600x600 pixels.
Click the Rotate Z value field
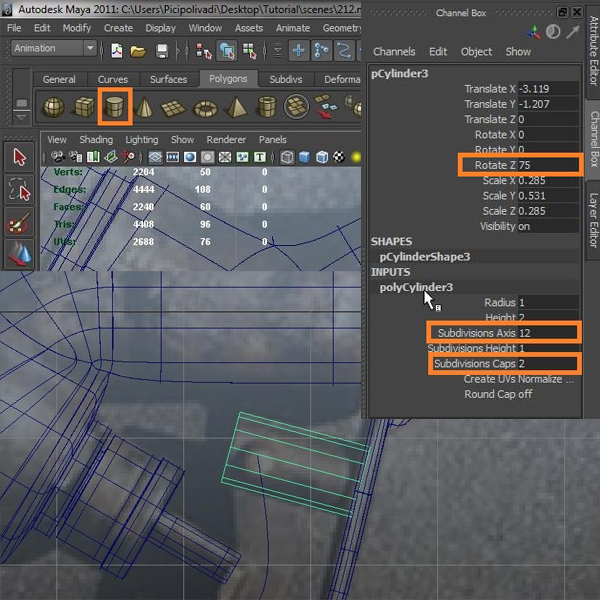pyautogui.click(x=548, y=165)
